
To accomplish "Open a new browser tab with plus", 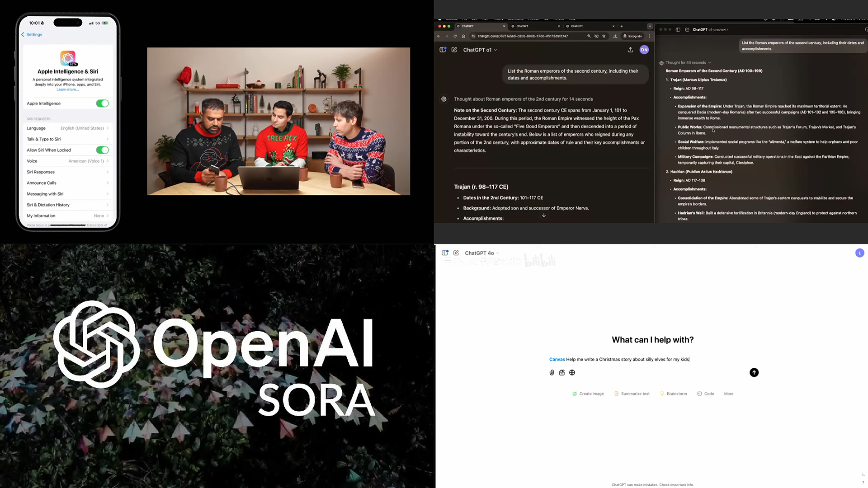I will tap(622, 26).
